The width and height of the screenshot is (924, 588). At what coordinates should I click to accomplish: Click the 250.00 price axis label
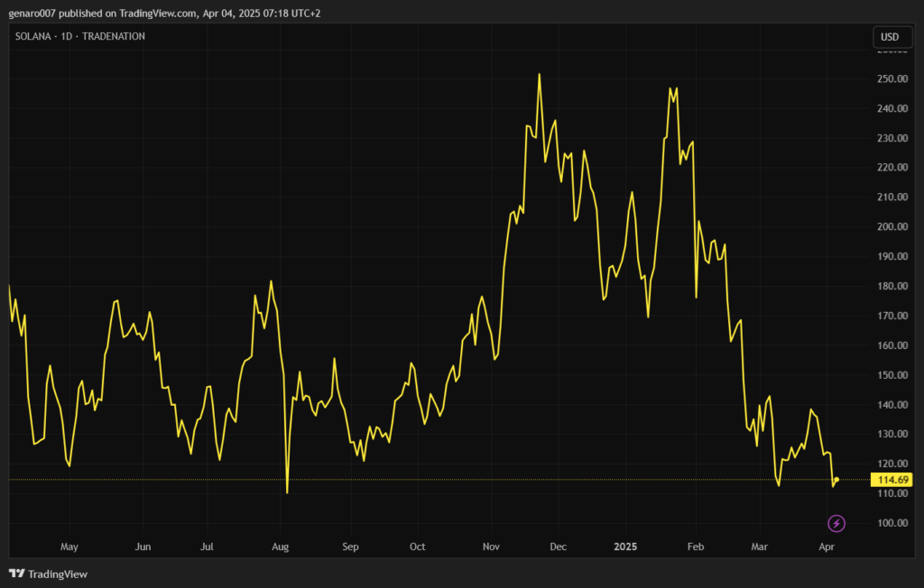coord(892,79)
